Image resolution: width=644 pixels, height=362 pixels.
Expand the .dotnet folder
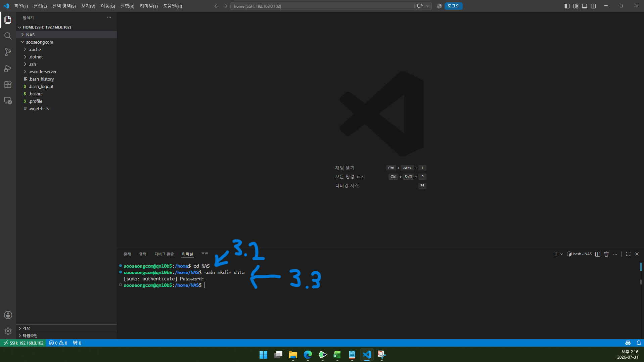click(66, 57)
